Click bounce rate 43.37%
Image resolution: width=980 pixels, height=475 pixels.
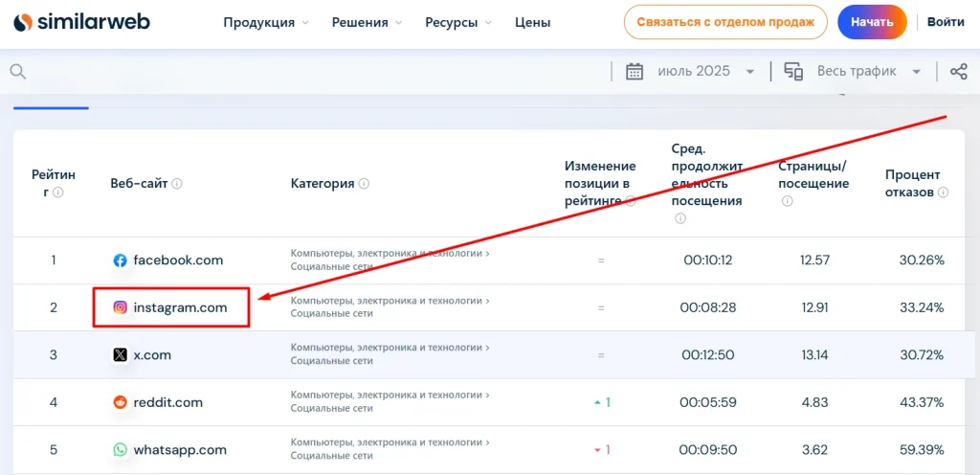922,402
